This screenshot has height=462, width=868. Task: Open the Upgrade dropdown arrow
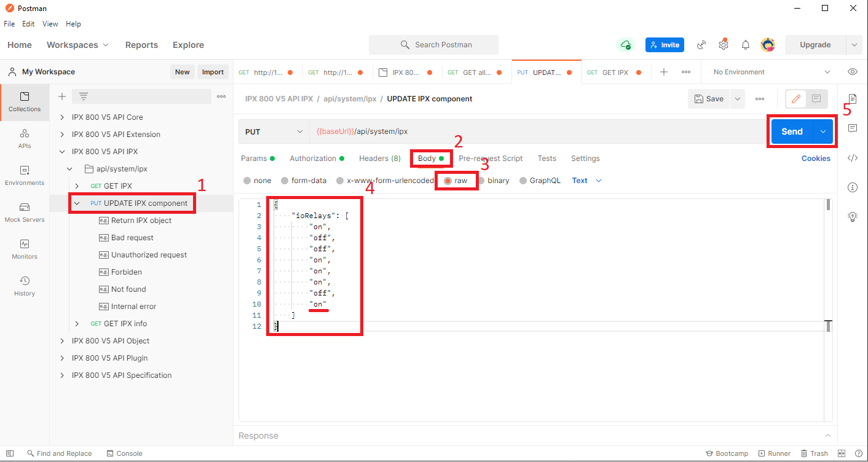pyautogui.click(x=854, y=45)
